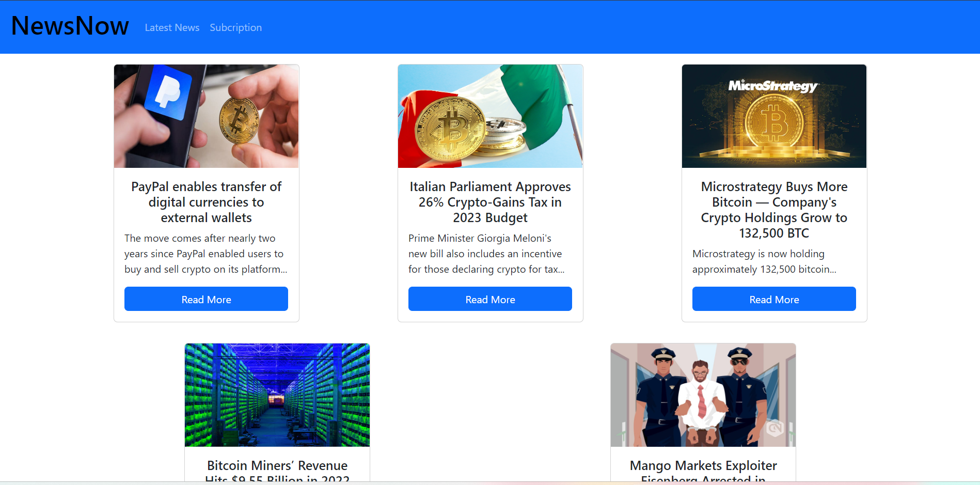Open the arrested man illustration image

click(x=703, y=395)
